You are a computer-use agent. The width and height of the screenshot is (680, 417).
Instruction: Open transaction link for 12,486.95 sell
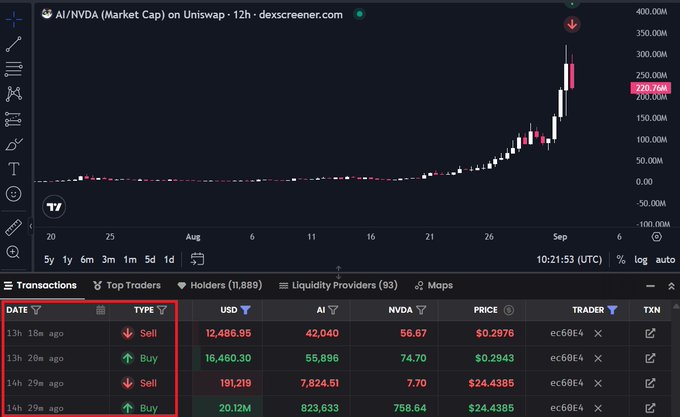[x=650, y=333]
